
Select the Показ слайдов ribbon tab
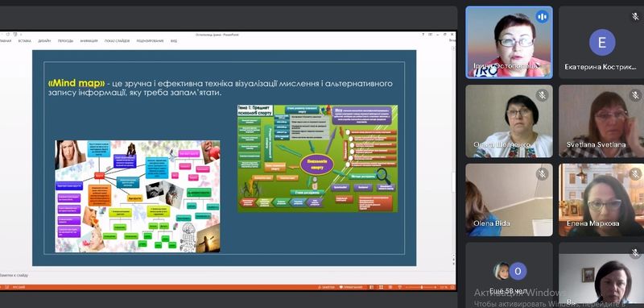117,41
